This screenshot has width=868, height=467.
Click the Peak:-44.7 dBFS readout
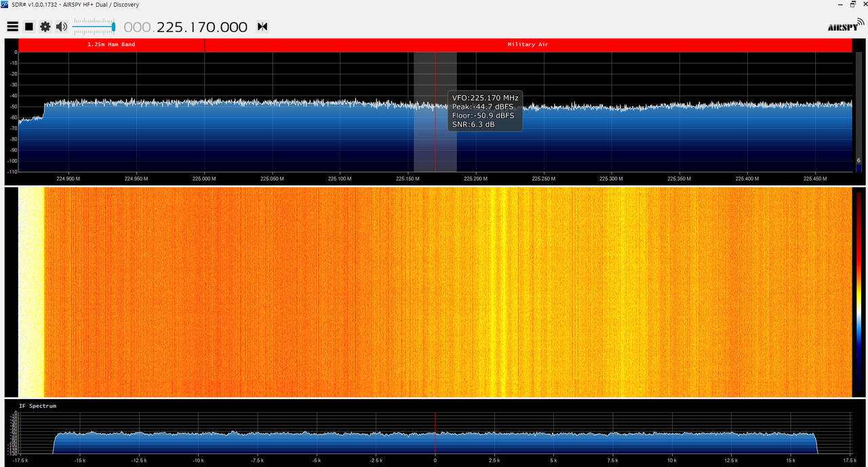tap(482, 107)
